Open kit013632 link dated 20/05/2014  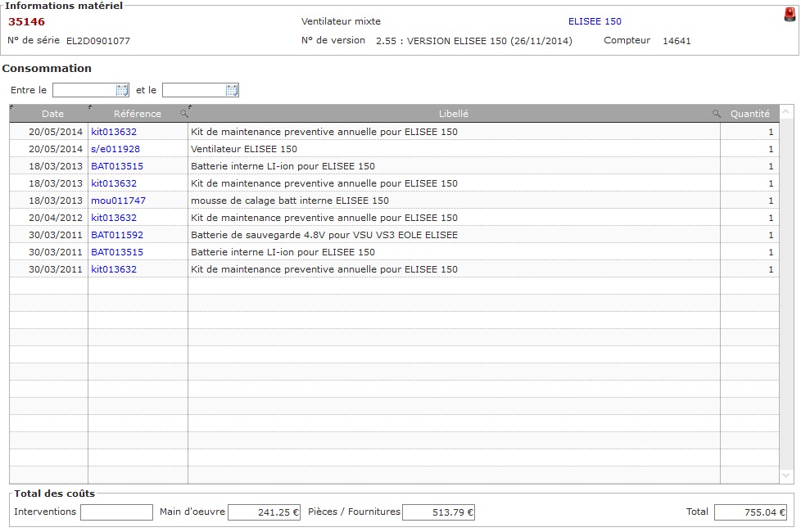tap(114, 132)
